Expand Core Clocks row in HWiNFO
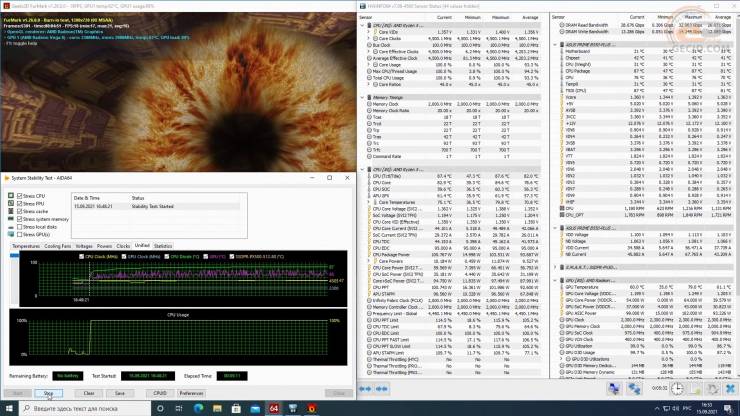 point(369,39)
